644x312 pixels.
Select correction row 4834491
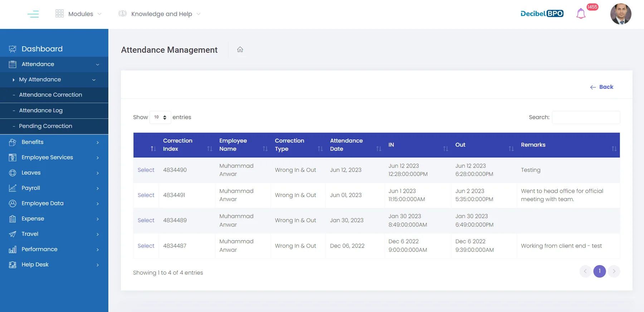coord(146,195)
